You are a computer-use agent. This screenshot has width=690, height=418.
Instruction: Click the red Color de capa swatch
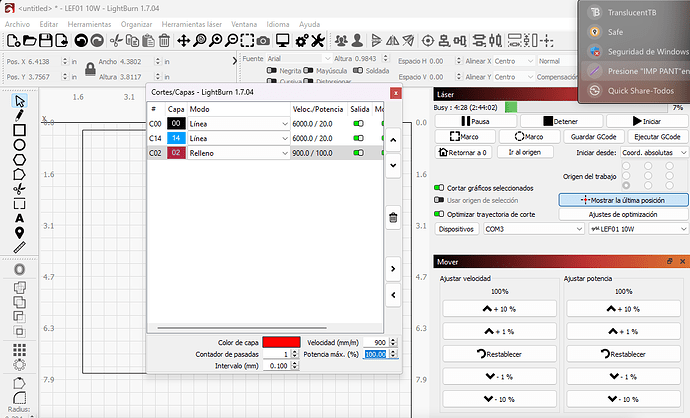click(281, 342)
